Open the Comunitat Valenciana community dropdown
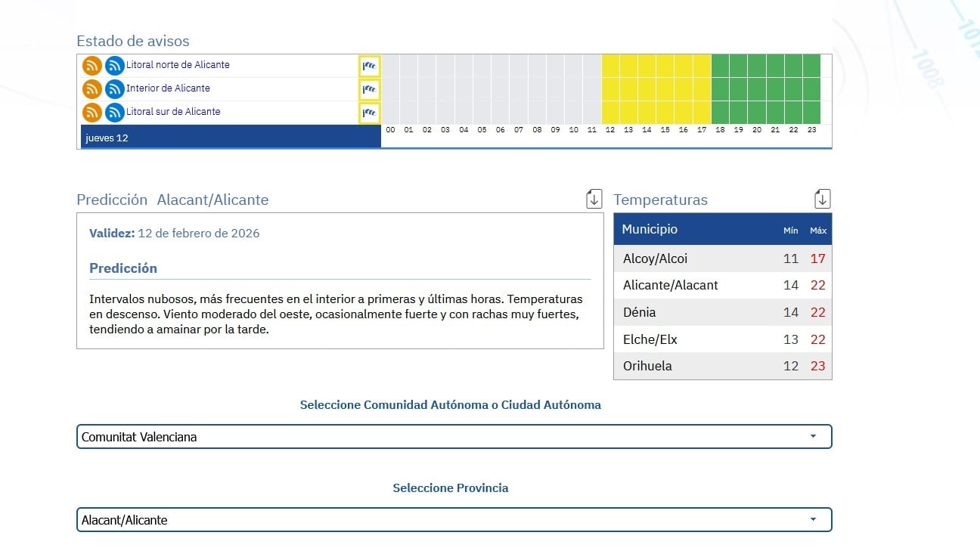Image resolution: width=980 pixels, height=551 pixels. click(454, 437)
